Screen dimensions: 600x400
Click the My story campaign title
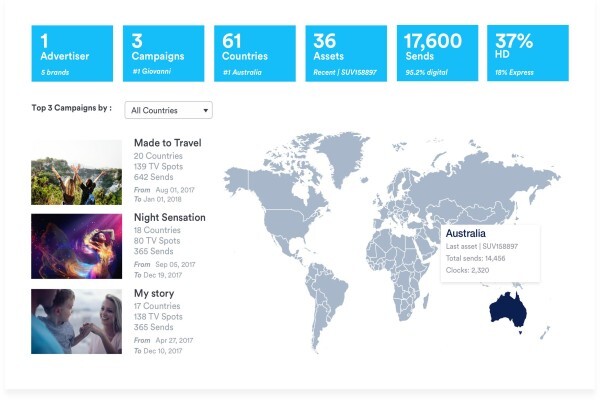point(154,293)
